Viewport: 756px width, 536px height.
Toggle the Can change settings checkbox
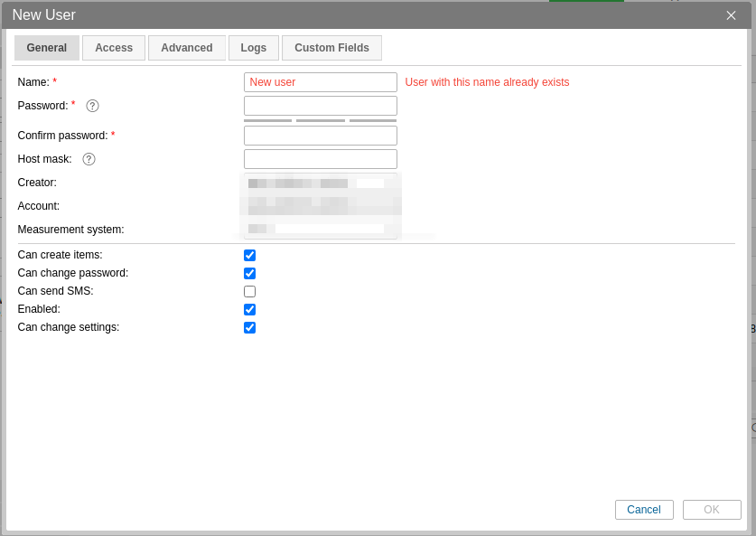249,327
